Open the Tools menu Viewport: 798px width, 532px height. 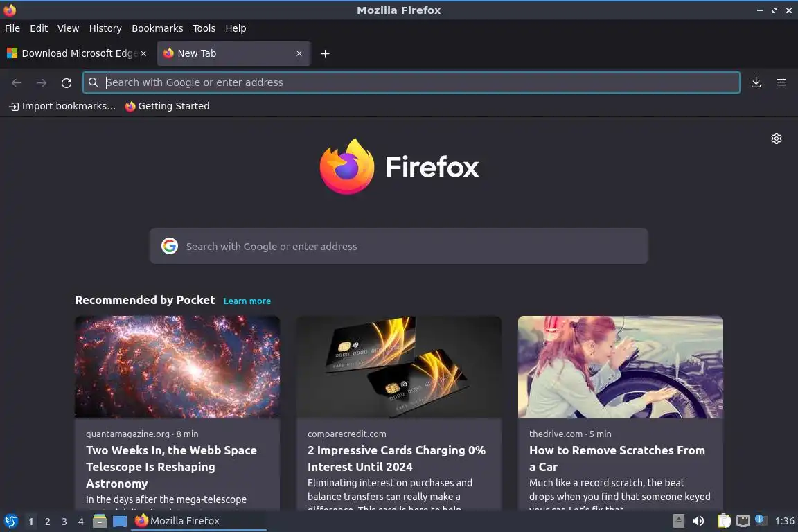coord(204,28)
